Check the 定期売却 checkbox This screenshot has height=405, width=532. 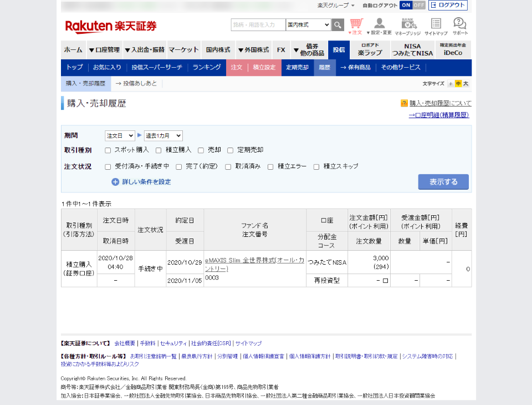[x=231, y=150]
